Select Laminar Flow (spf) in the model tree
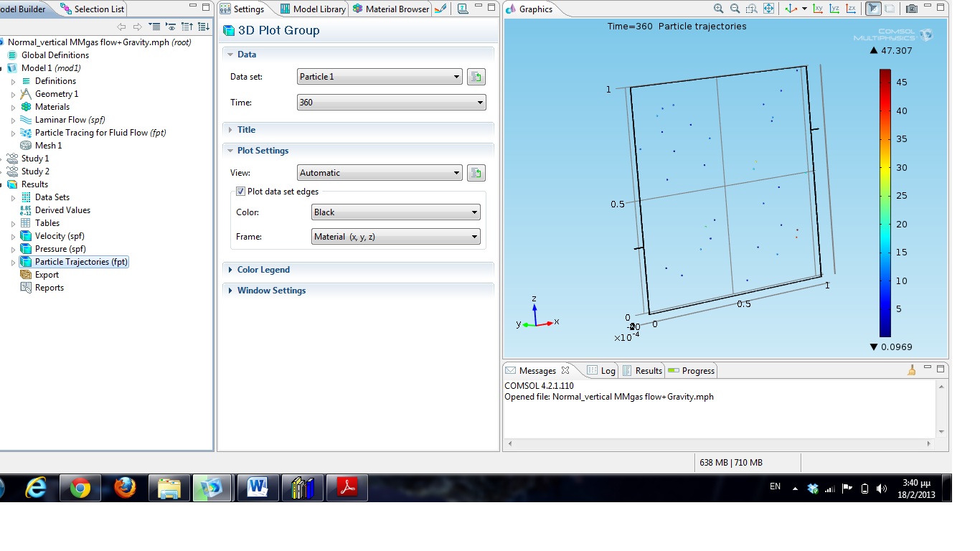This screenshot has width=980, height=551. click(60, 120)
